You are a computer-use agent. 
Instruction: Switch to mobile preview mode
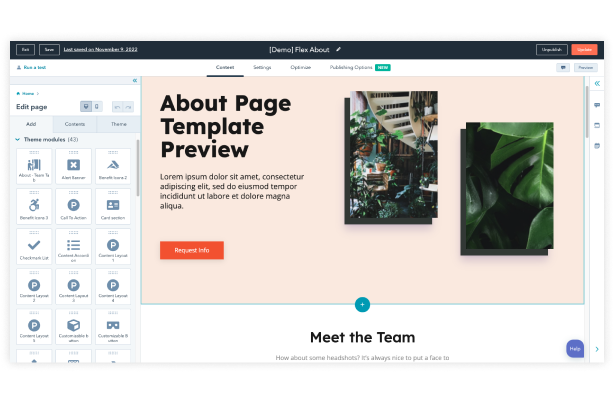click(x=97, y=106)
